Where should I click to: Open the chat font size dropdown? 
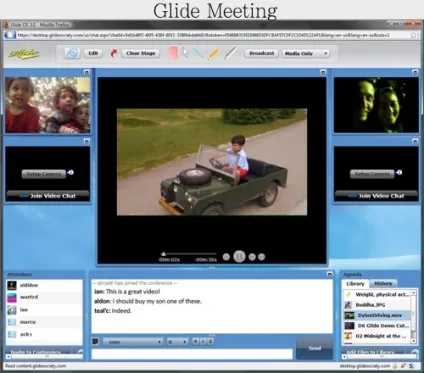pos(177,342)
